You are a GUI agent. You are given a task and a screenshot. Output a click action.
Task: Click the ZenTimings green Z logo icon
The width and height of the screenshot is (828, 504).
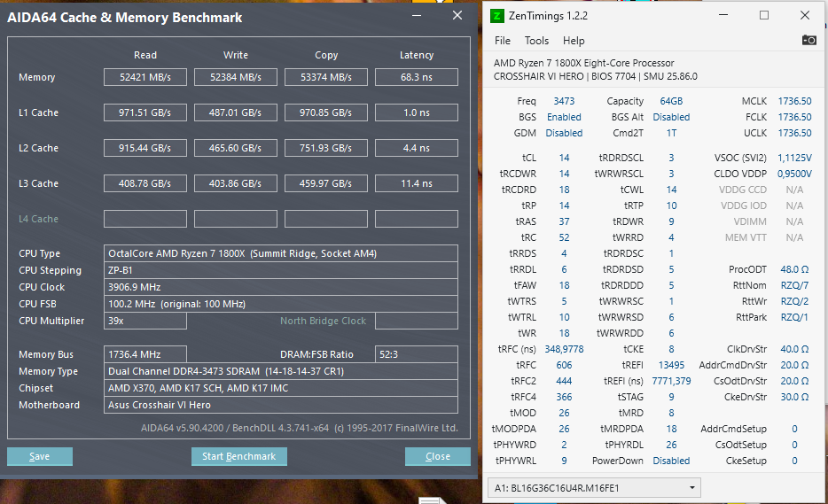[x=497, y=16]
